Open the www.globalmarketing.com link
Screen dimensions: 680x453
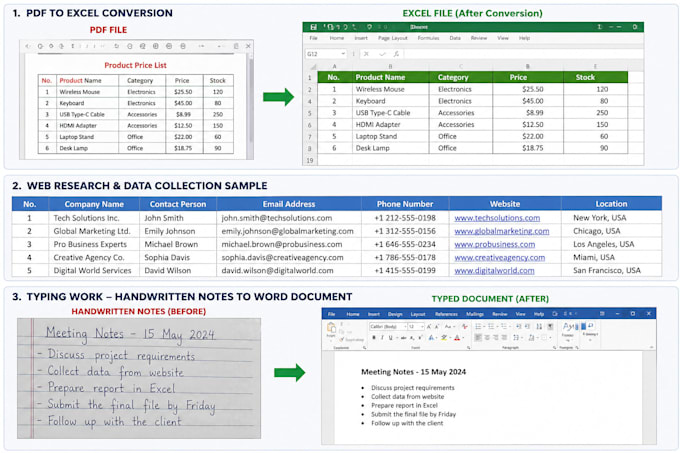tap(502, 231)
